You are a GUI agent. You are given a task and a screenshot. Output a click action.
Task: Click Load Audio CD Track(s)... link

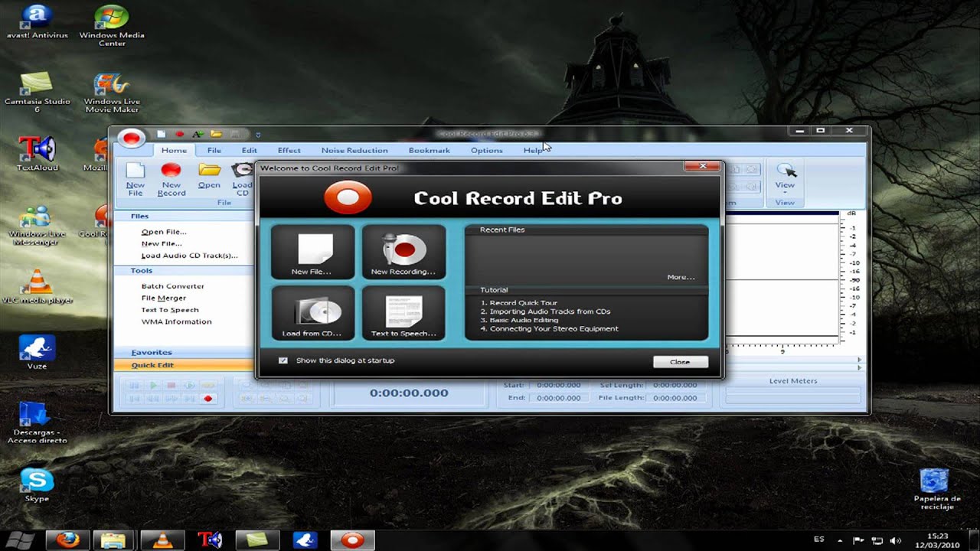click(x=189, y=256)
